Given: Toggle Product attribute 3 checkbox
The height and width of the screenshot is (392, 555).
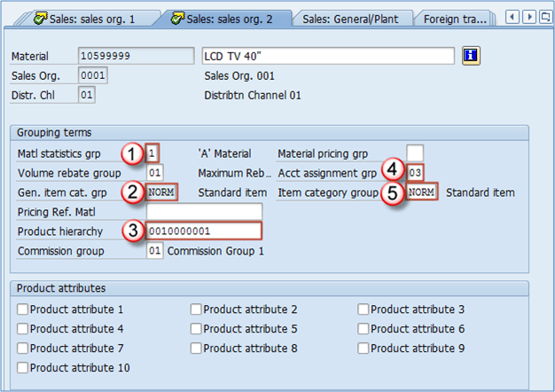Looking at the screenshot, I should click(364, 310).
